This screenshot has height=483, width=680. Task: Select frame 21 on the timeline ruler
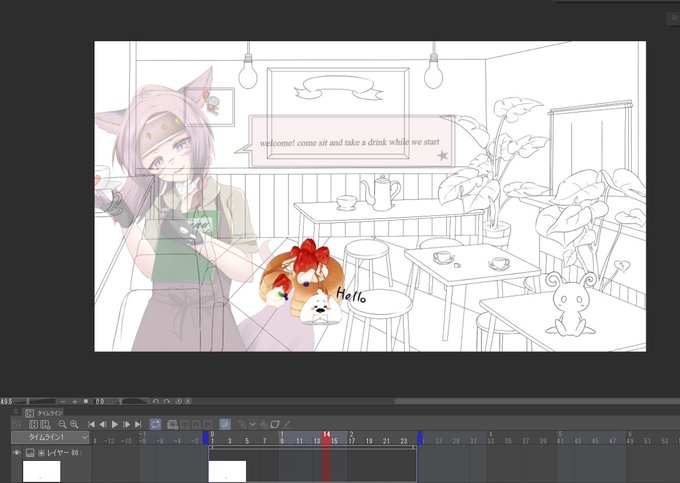click(386, 441)
